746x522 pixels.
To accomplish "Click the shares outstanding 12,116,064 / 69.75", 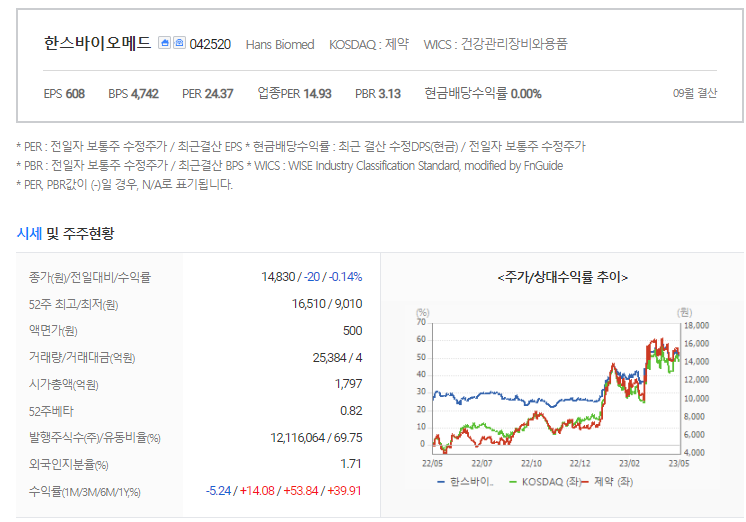I will (316, 438).
